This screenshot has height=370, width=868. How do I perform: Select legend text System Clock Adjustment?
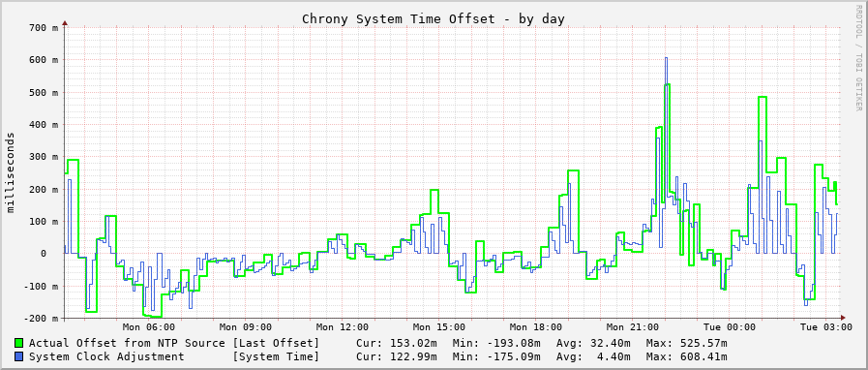(106, 356)
